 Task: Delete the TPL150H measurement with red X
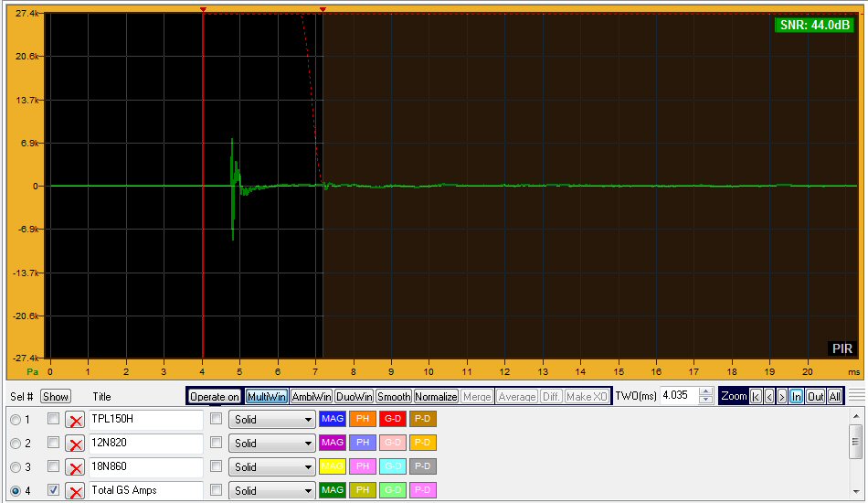coord(75,420)
